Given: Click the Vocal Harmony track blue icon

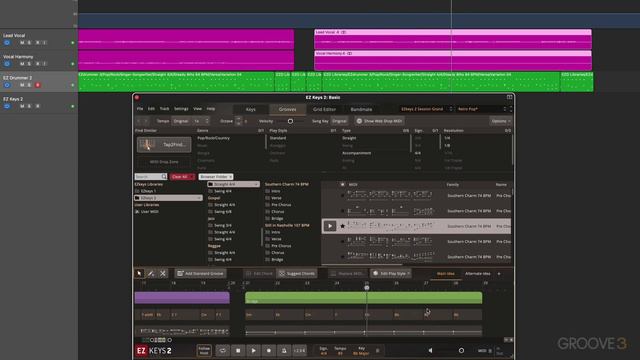Looking at the screenshot, I should click(7, 64).
